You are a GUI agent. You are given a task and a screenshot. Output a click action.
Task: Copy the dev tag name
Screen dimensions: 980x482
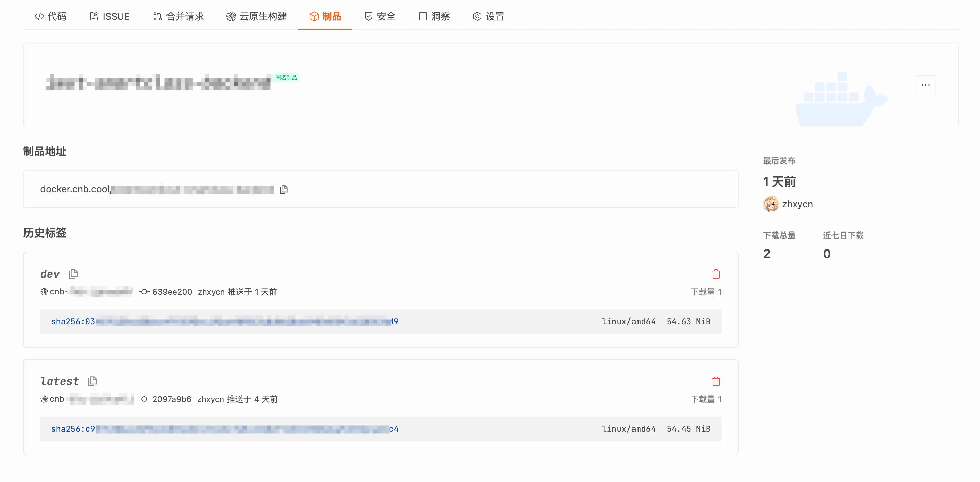73,274
